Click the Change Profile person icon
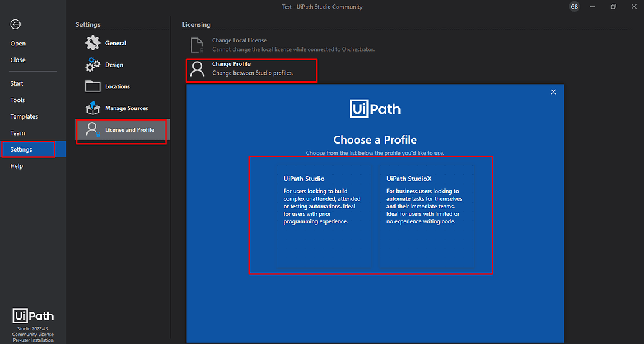This screenshot has width=644, height=344. click(197, 68)
